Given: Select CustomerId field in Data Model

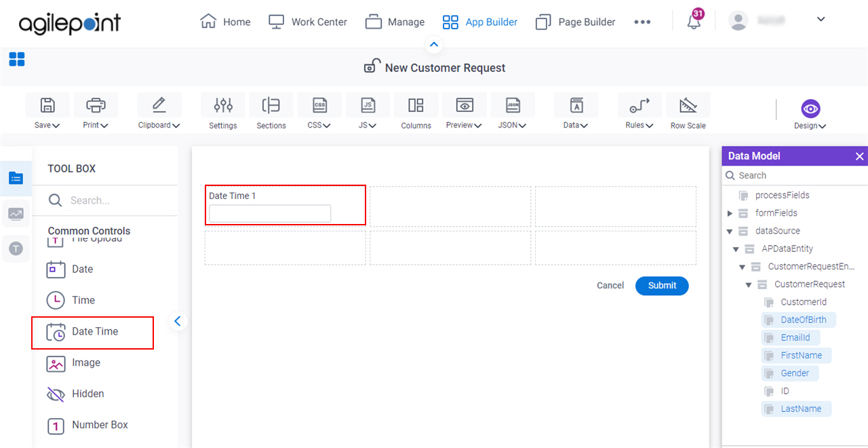Looking at the screenshot, I should (x=804, y=302).
